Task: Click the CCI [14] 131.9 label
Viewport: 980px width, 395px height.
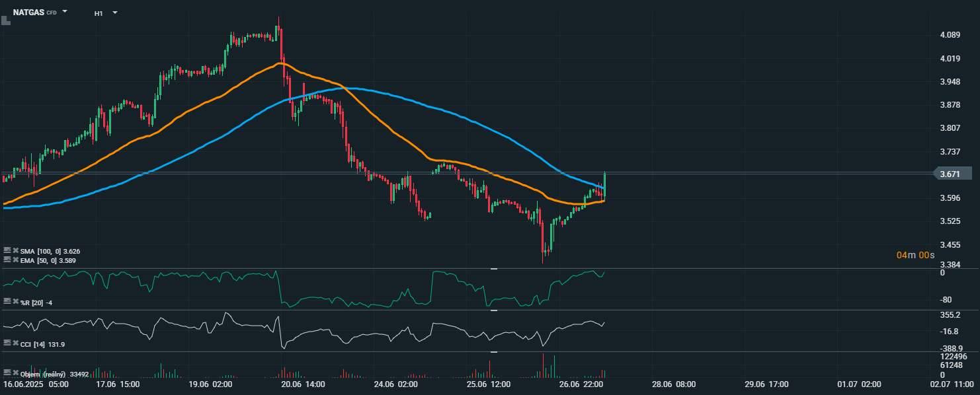Action: point(43,344)
